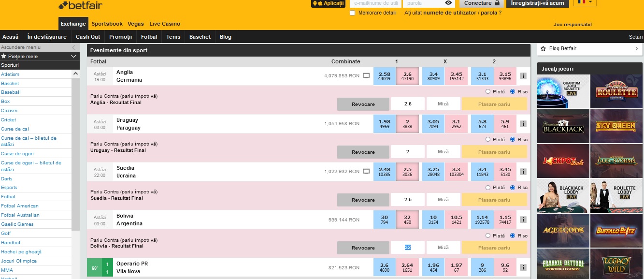Open Cash Out in the navigation bar
Viewport: 644px width, 279px height.
pyautogui.click(x=88, y=37)
